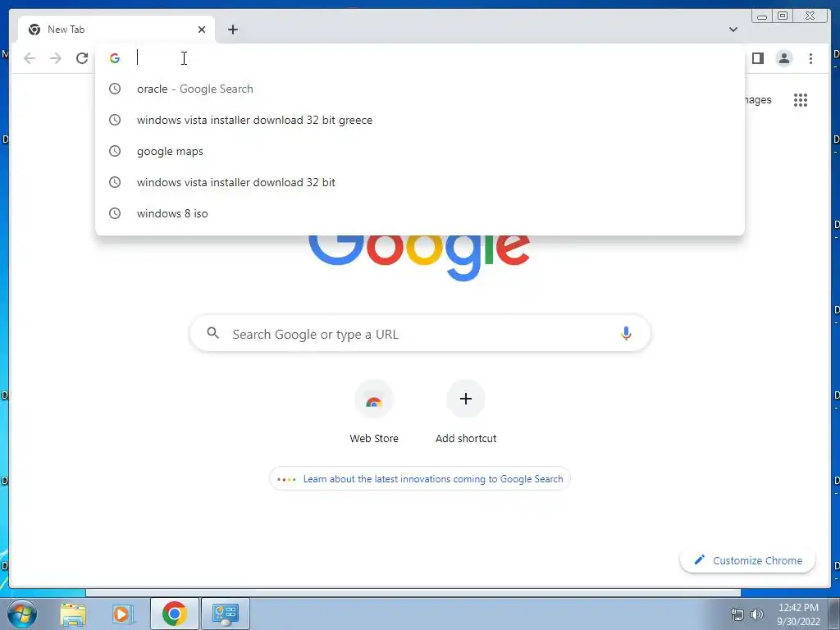Minimize the Chrome window

(762, 16)
